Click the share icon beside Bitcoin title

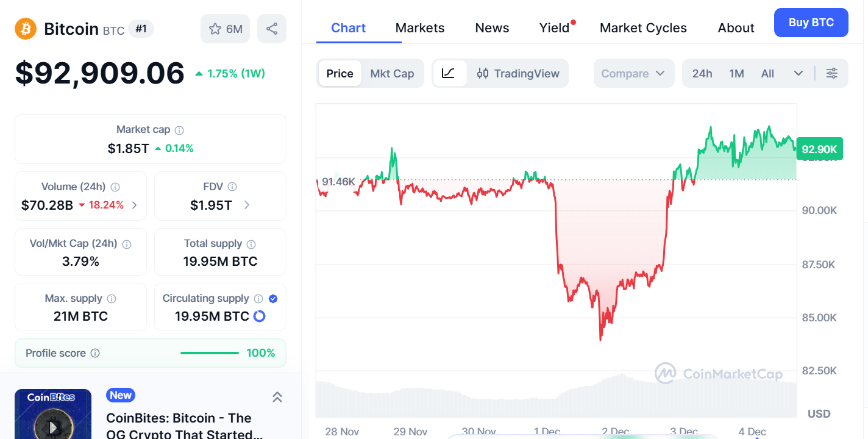tap(272, 29)
